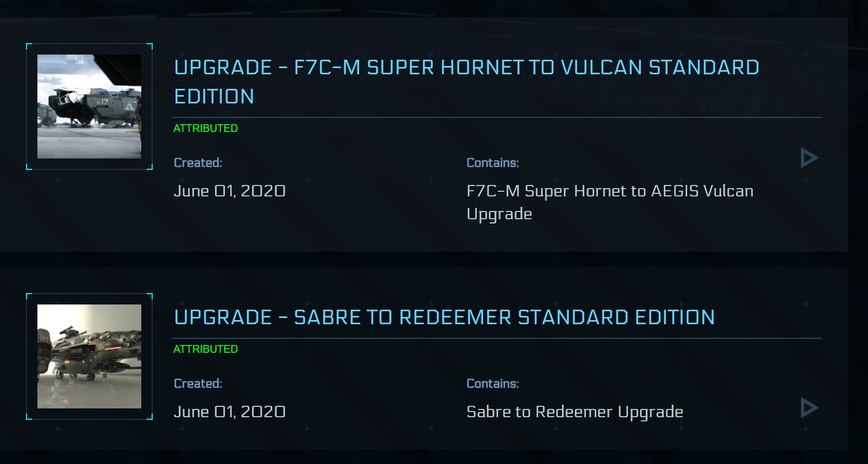Click the word "EDITION" on the Vulcan title's second line
This screenshot has width=868, height=464.
[x=214, y=97]
